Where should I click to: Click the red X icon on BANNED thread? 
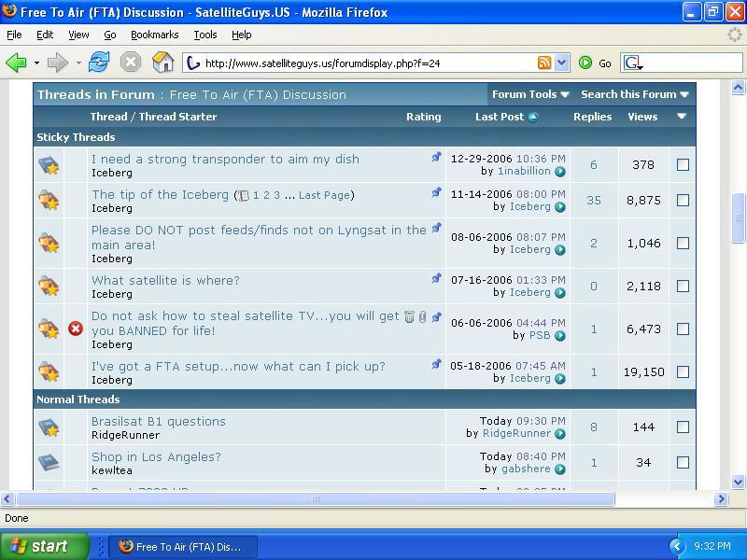(76, 329)
